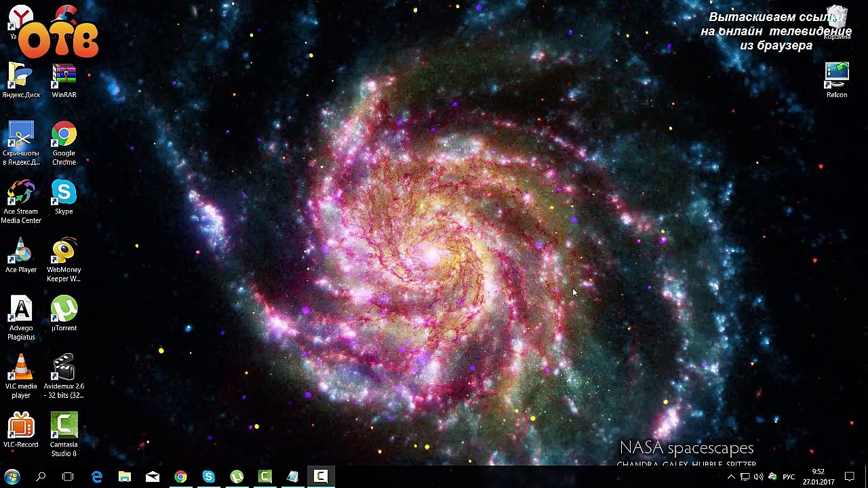Select the µTorrent desktop shortcut
The image size is (868, 488).
(x=64, y=314)
